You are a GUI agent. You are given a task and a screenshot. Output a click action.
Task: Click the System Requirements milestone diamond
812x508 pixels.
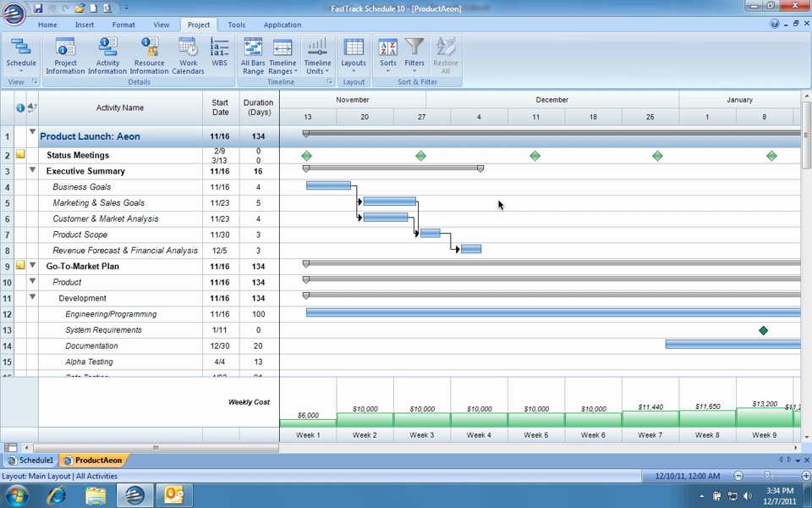(x=763, y=330)
